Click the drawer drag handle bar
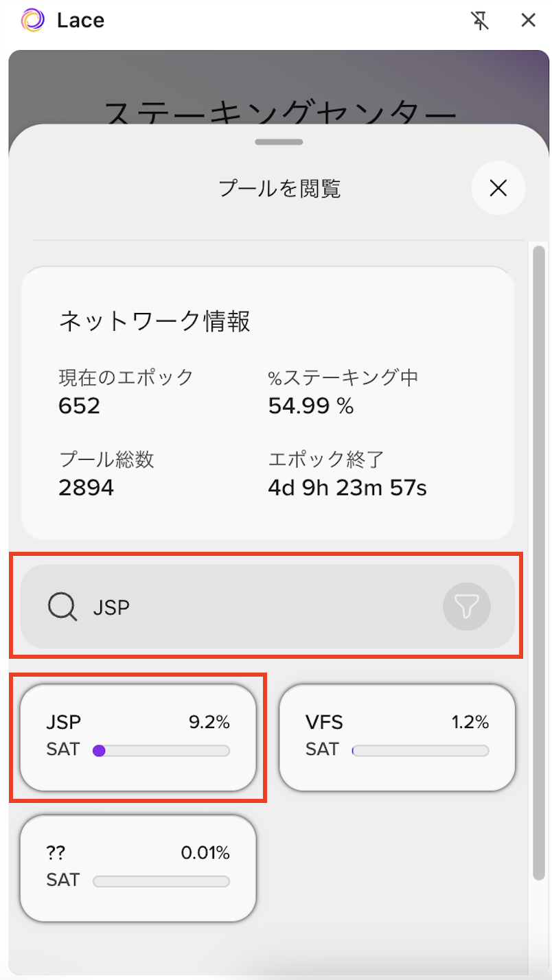This screenshot has width=552, height=980. 279,142
